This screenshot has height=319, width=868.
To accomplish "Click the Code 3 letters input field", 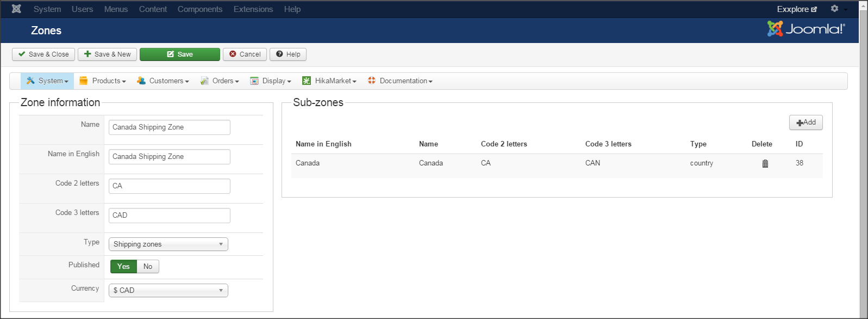I will (x=169, y=215).
